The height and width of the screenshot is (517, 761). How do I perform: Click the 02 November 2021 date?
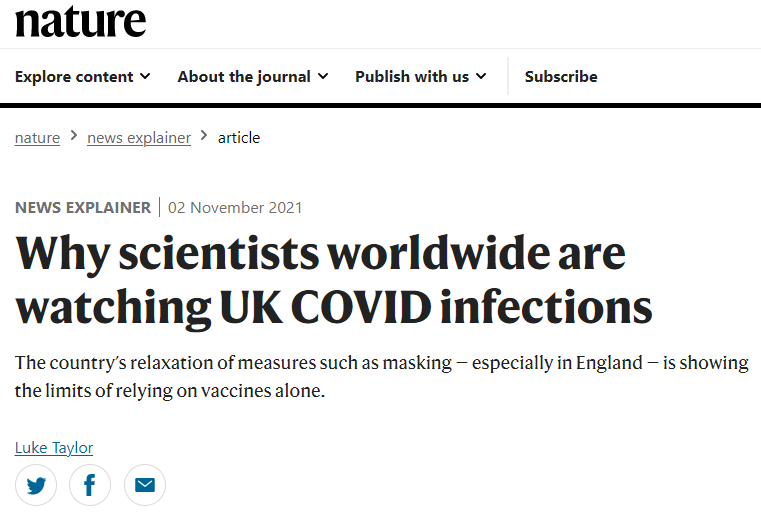click(x=235, y=207)
